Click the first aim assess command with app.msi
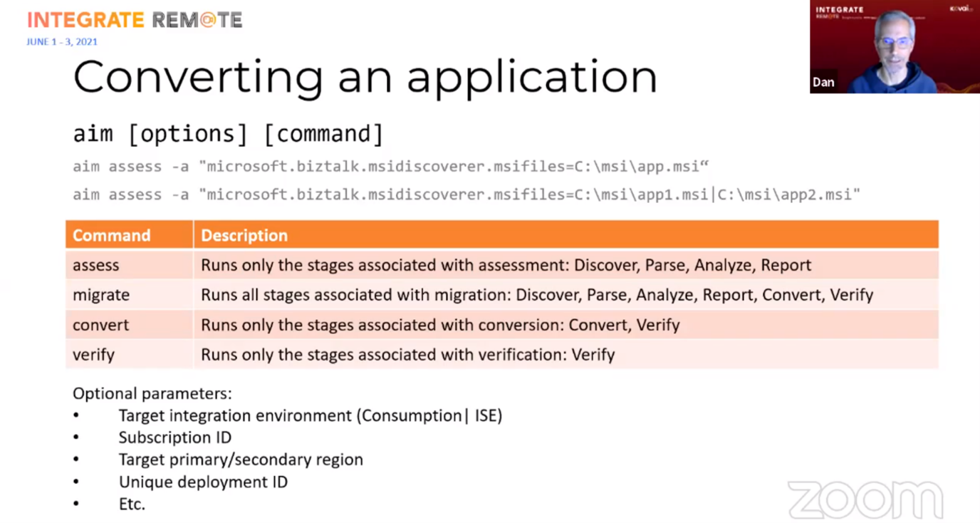This screenshot has height=523, width=980. (390, 167)
